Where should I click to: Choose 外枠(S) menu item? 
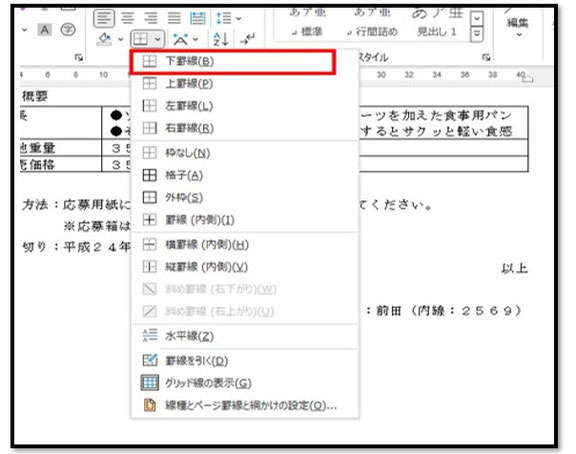pyautogui.click(x=245, y=198)
